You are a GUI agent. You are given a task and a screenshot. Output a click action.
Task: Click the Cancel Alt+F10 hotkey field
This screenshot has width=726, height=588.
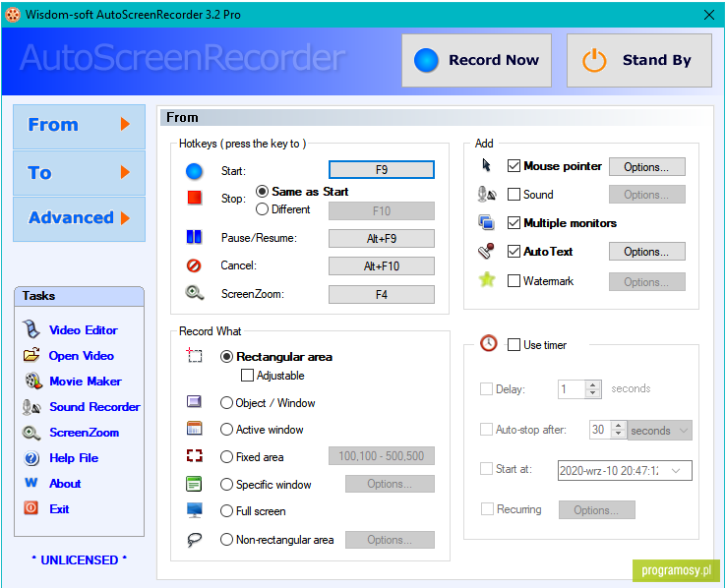click(382, 266)
